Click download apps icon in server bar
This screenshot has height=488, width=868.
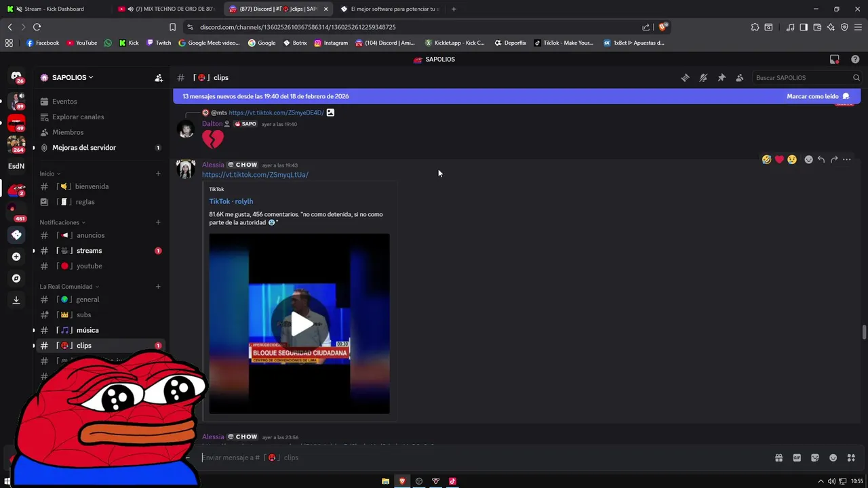click(16, 300)
